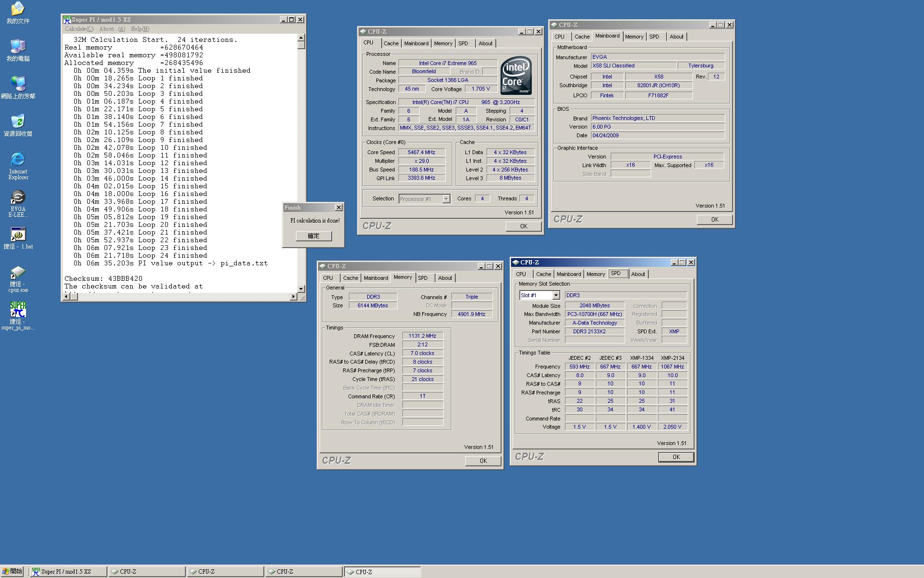Launch the EVGA E-LEET desktop shortcut
924x578 pixels.
click(x=18, y=203)
